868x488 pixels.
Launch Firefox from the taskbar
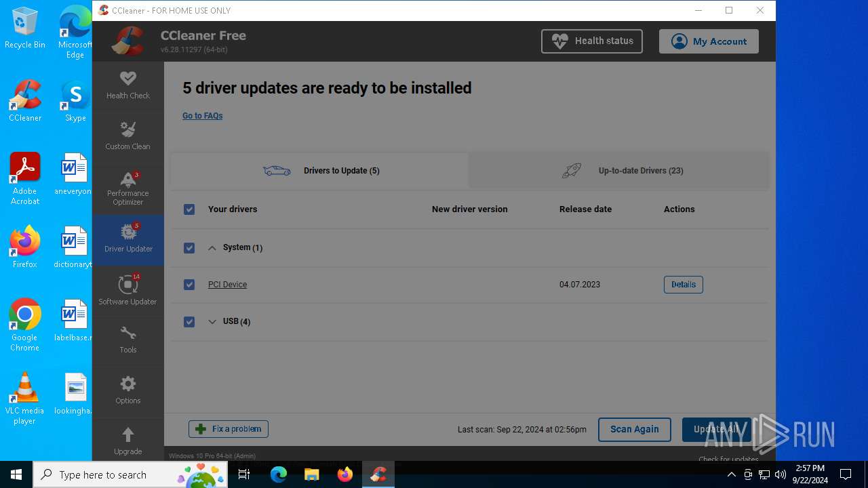click(344, 474)
